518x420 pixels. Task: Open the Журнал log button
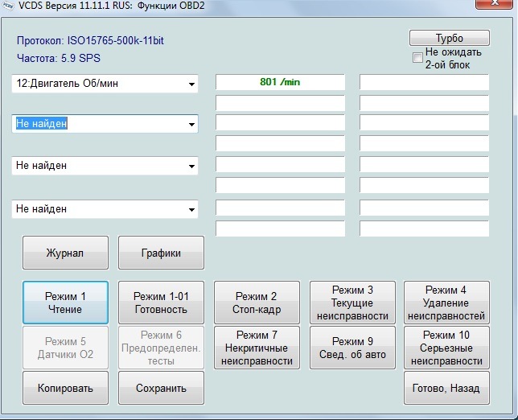pos(65,253)
